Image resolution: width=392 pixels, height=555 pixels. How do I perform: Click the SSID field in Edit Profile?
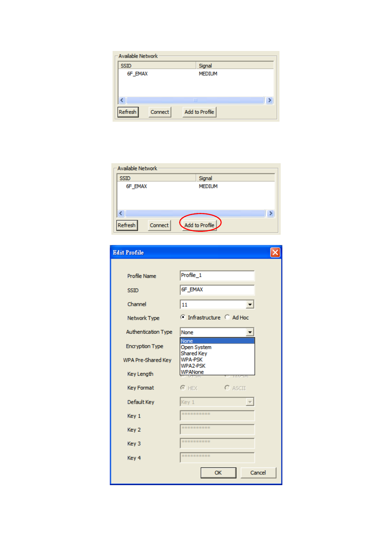[x=217, y=290]
